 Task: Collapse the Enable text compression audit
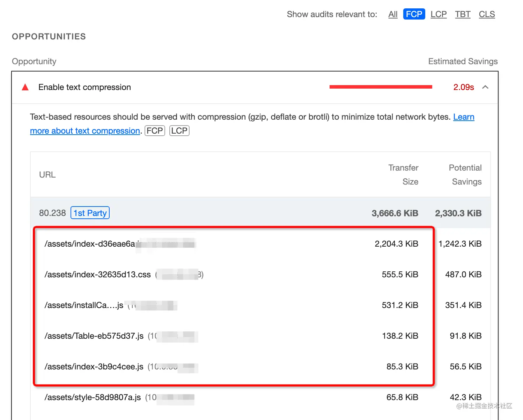(485, 87)
